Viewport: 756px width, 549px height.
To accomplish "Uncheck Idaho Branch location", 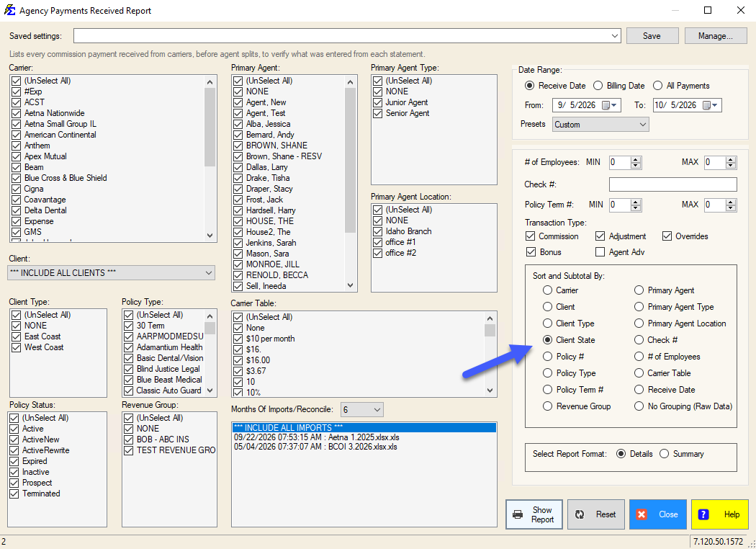I will click(377, 231).
